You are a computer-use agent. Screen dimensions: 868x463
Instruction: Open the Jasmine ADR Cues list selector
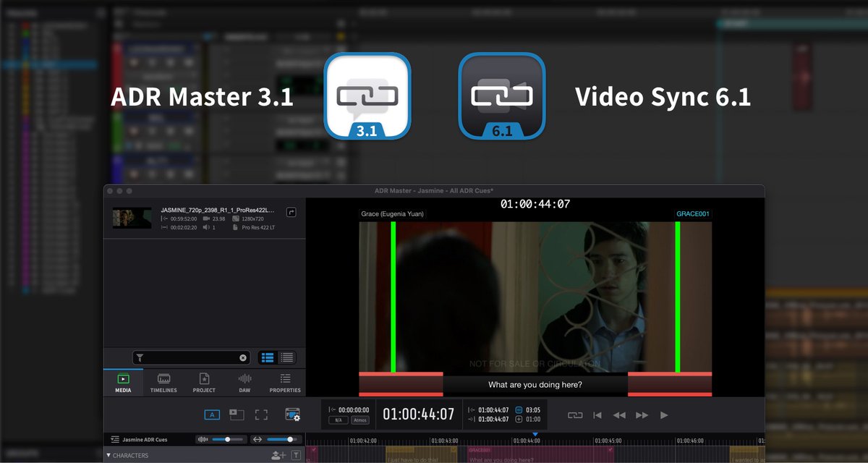tap(113, 439)
